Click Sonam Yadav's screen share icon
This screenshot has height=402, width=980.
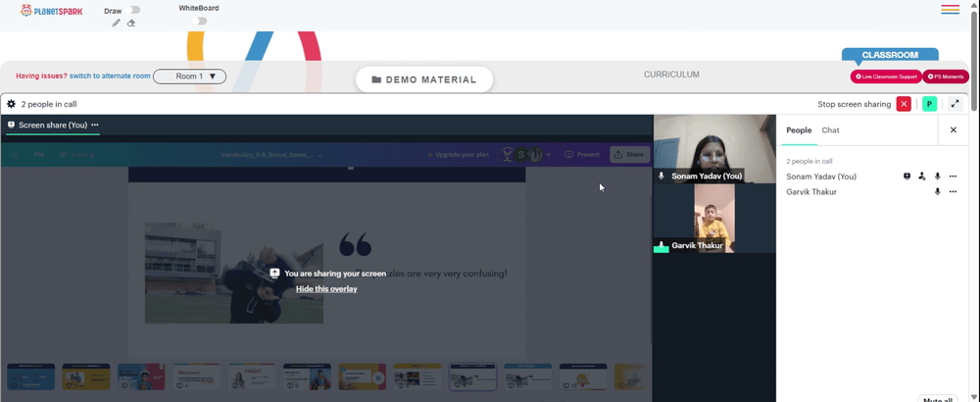[906, 176]
